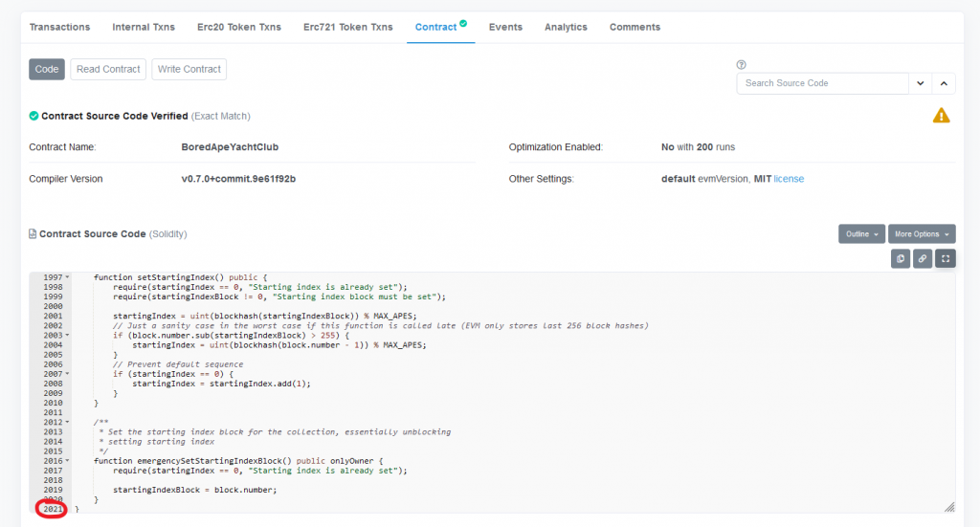Toggle fullscreen code view icon
Viewport: 980px width, 527px height.
(946, 258)
